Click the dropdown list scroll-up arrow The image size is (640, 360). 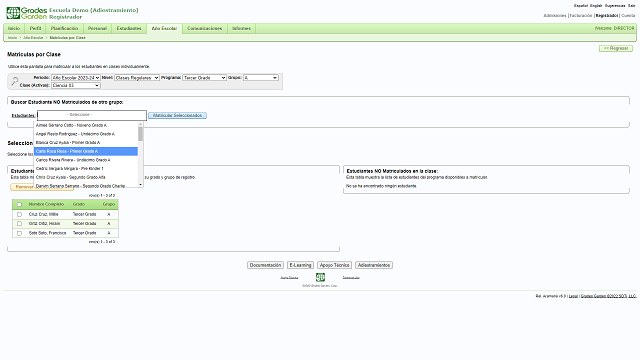click(140, 124)
